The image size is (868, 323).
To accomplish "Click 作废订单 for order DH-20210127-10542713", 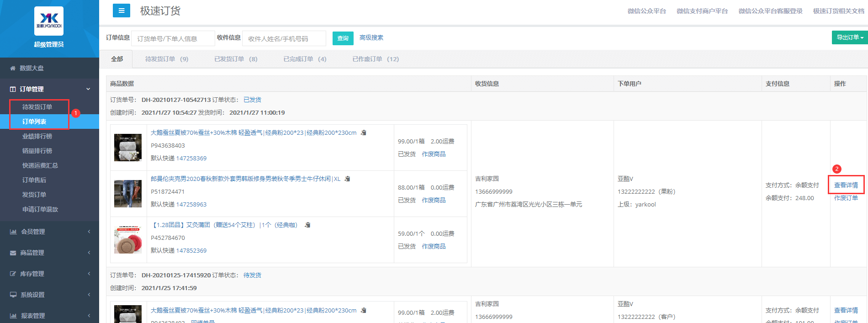I will (846, 198).
